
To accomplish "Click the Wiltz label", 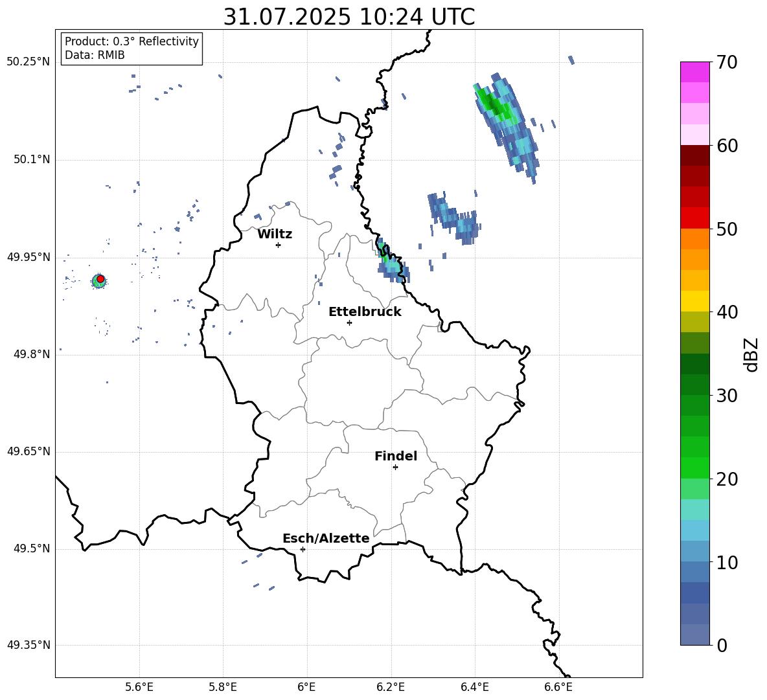I will pyautogui.click(x=275, y=234).
